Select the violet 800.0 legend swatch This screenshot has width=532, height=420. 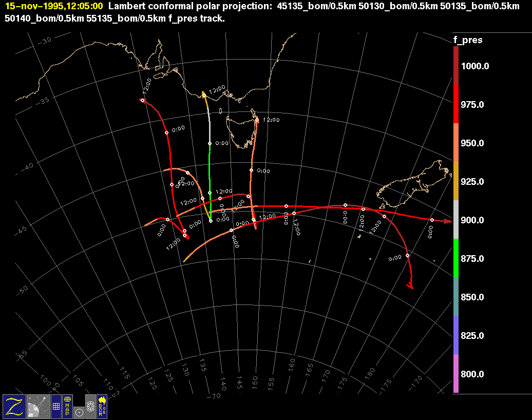click(456, 373)
